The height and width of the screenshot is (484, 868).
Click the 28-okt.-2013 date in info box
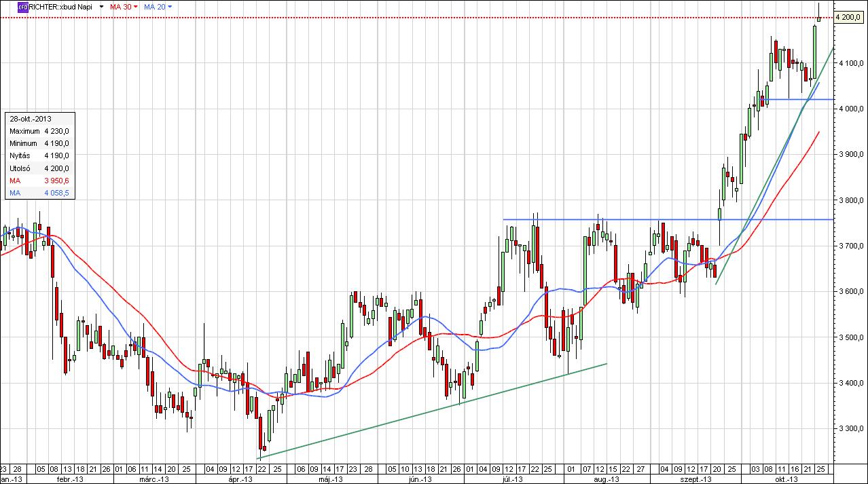point(31,118)
